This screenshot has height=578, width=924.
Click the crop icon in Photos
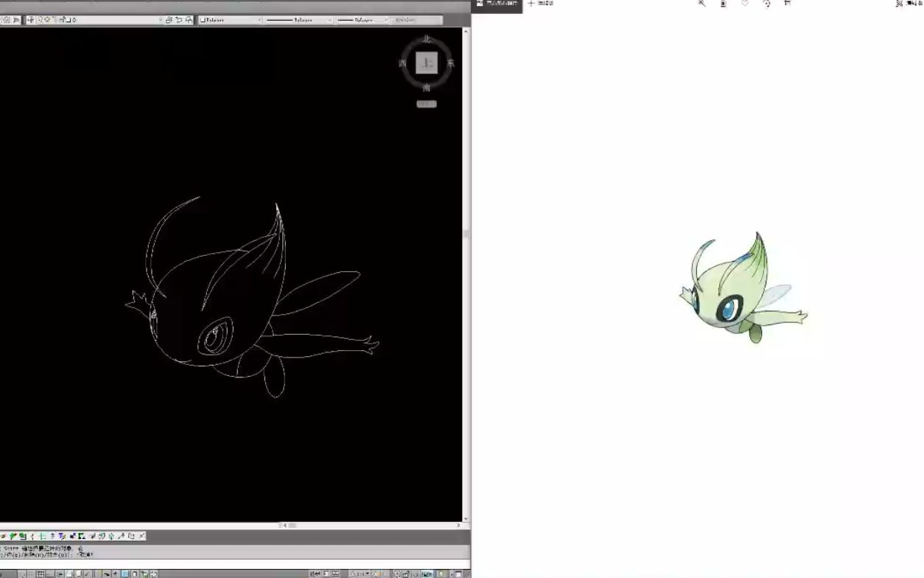(x=787, y=4)
